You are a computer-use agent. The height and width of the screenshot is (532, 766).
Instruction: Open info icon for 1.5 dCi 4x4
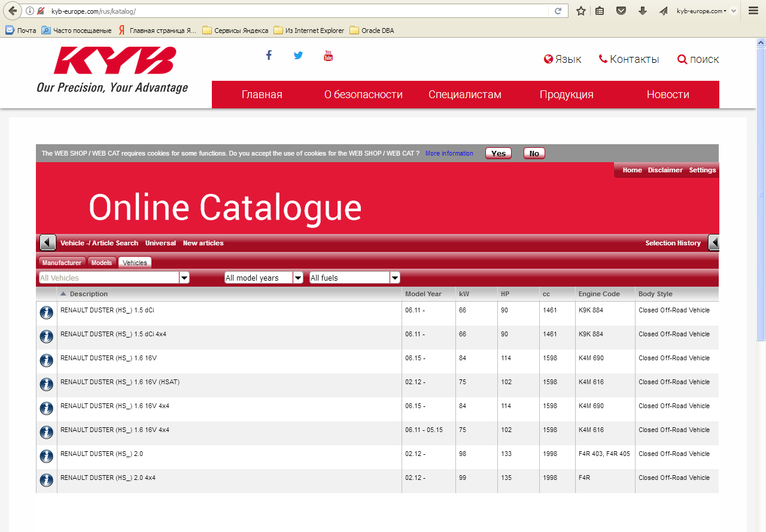coord(46,336)
